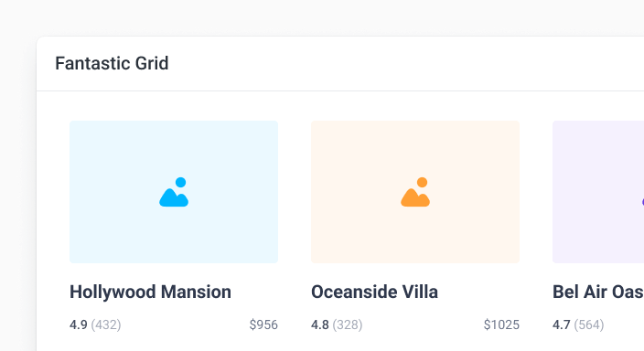Click the $1025 price label
Image resolution: width=644 pixels, height=351 pixels.
(501, 324)
